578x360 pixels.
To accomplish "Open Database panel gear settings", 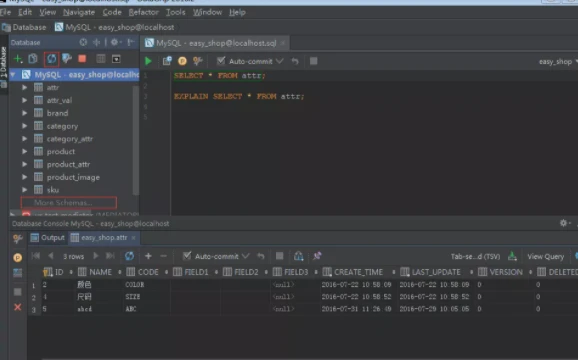I will point(115,42).
